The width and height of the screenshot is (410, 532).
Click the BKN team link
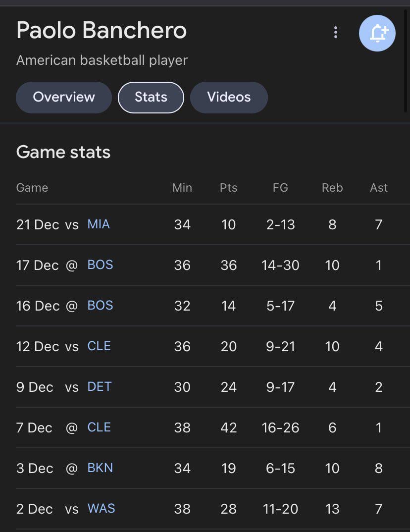(x=100, y=468)
